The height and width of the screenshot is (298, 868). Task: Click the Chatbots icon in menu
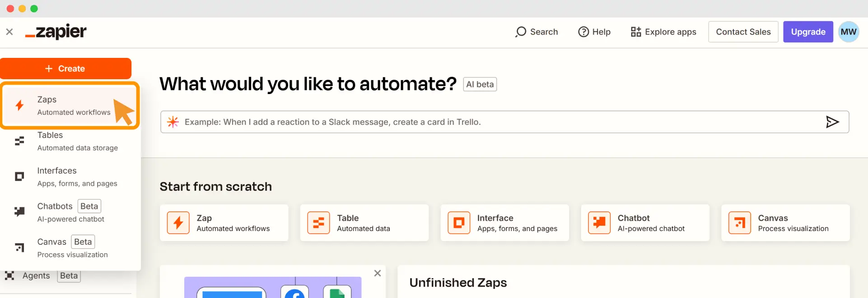pos(19,212)
